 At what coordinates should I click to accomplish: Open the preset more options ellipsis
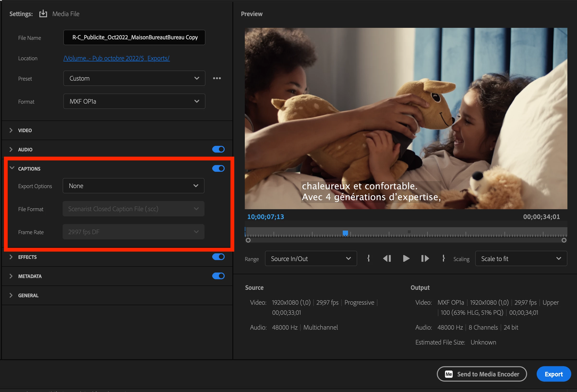coord(217,78)
